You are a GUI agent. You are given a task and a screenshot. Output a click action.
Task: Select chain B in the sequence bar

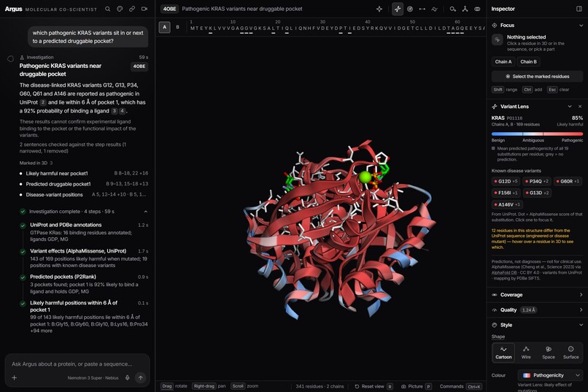[x=178, y=27]
